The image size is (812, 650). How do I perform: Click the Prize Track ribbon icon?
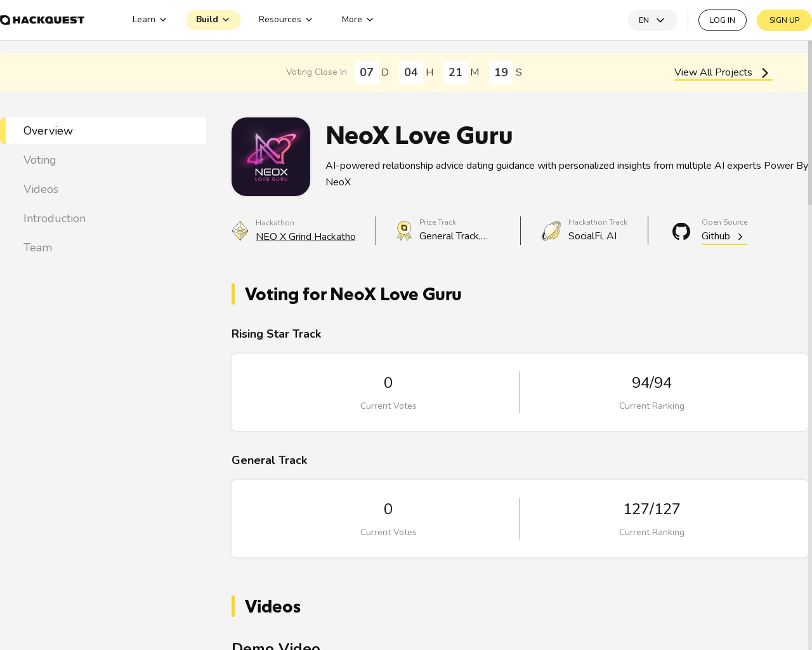[404, 230]
